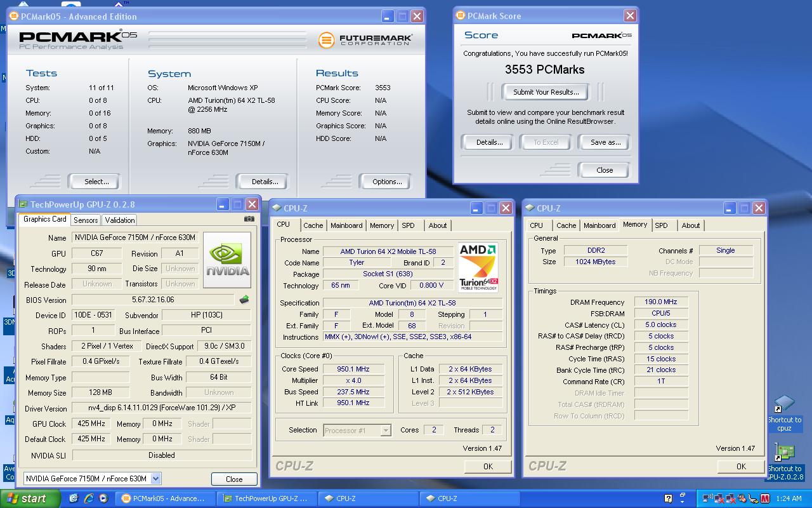Launch Internet Explorer from quick launch

point(89,498)
